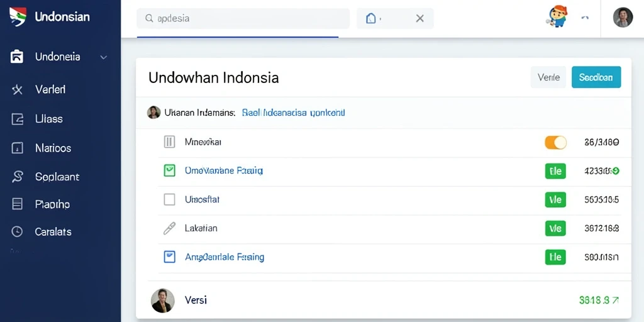Click the pause-style icon beside Mnevokai
Screen dimensions: 644x322
tap(169, 142)
